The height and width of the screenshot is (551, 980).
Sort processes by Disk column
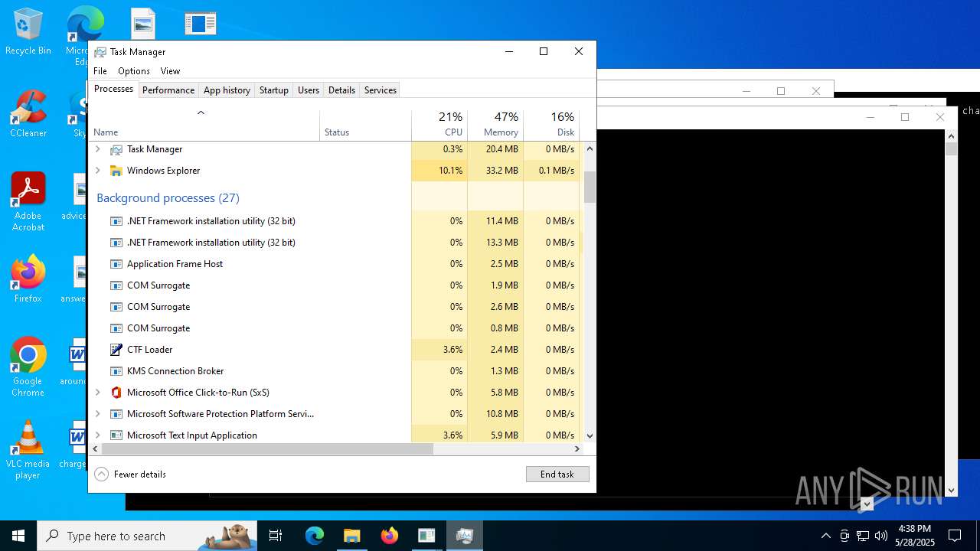[551, 126]
